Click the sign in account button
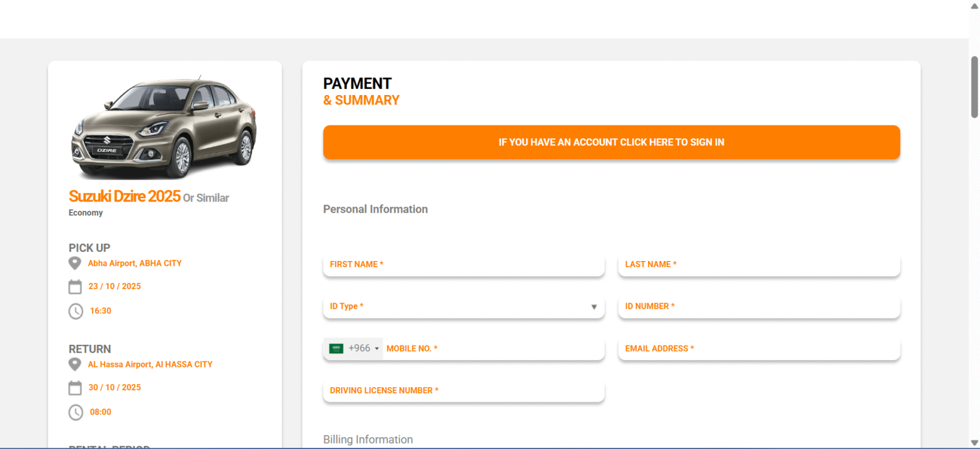 (x=611, y=142)
